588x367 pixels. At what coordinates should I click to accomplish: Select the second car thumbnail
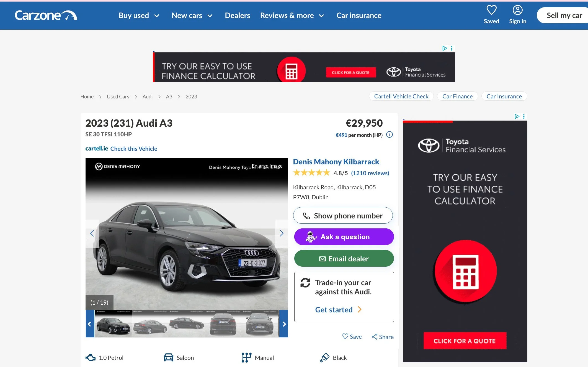click(x=150, y=324)
